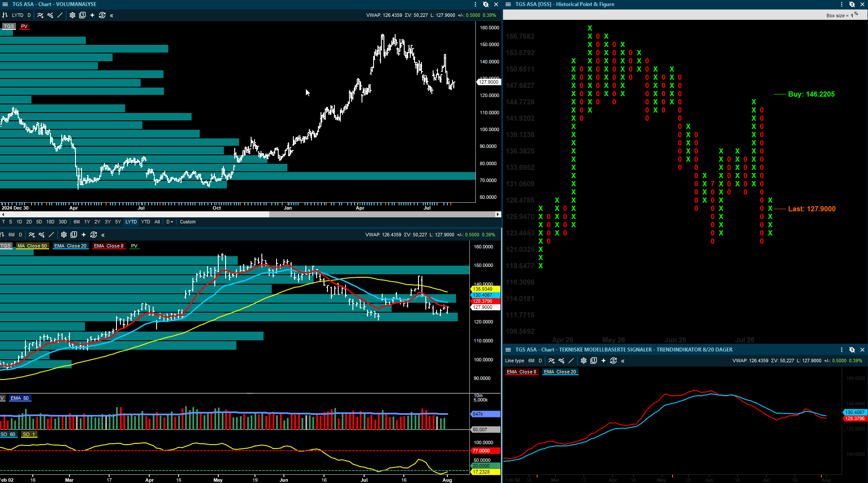Select the YTD time range
Image resolution: width=868 pixels, height=483 pixels.
click(146, 222)
